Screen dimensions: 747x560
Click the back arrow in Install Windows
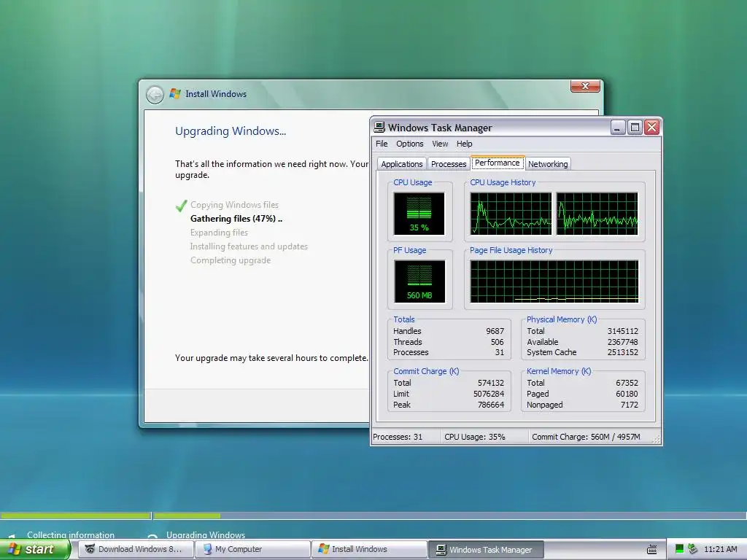[155, 95]
